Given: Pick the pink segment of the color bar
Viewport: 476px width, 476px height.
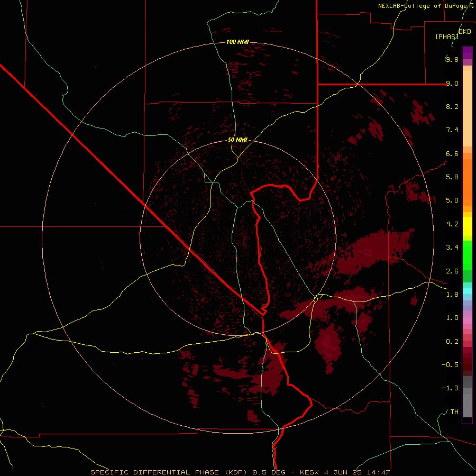Looking at the screenshot, I should click(467, 321).
